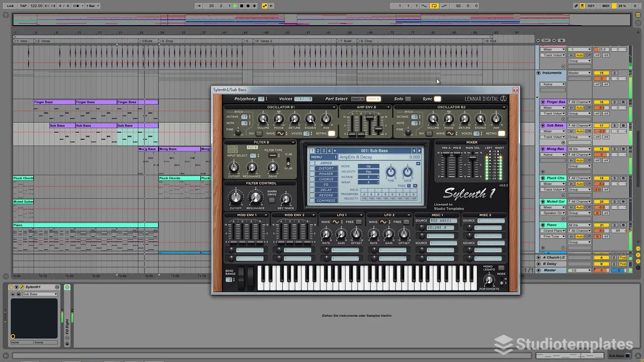The image size is (644, 362).
Task: Select PART A in Sylenth1
Action: 357,99
